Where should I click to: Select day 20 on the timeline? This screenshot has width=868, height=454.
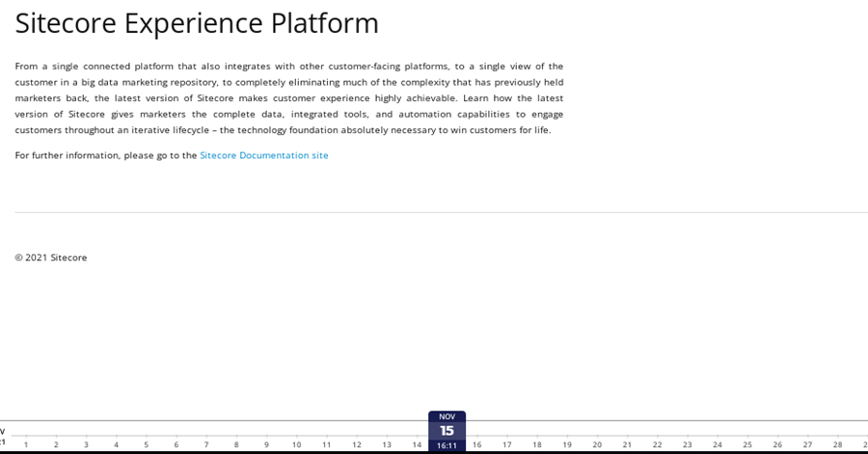tap(597, 444)
